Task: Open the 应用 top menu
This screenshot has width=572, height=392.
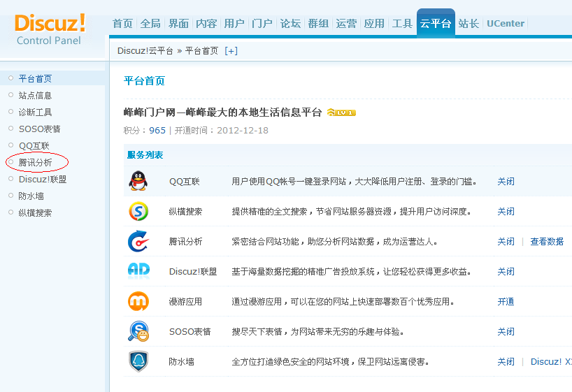Action: (374, 24)
